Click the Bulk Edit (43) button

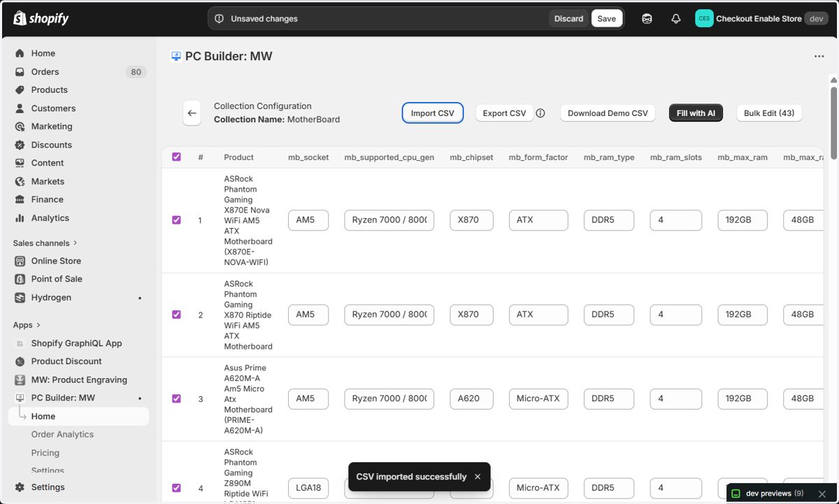[x=769, y=113]
